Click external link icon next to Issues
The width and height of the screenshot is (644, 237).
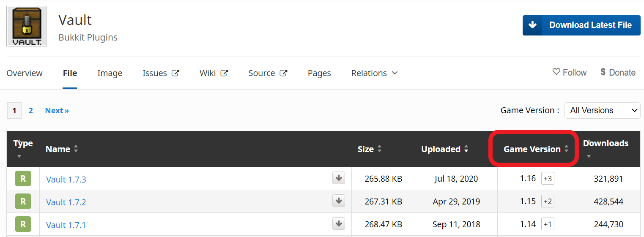(x=175, y=73)
